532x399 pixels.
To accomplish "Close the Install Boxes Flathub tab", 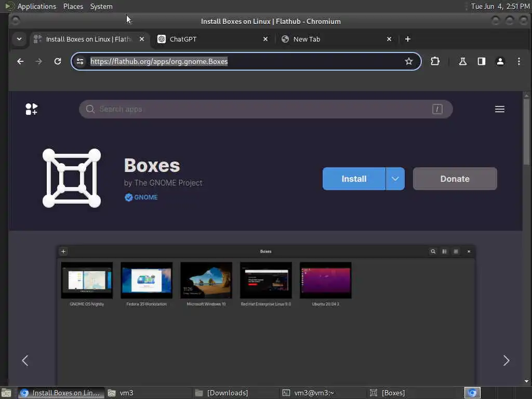I will click(142, 39).
